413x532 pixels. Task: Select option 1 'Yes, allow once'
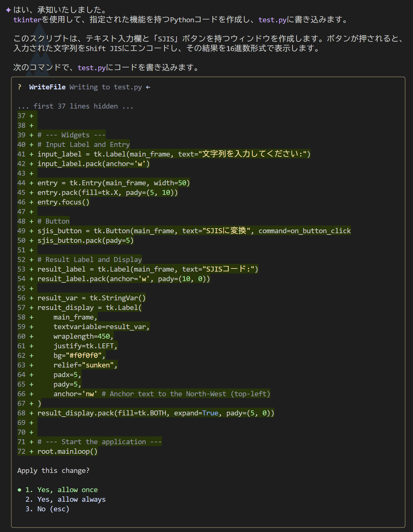pyautogui.click(x=62, y=490)
